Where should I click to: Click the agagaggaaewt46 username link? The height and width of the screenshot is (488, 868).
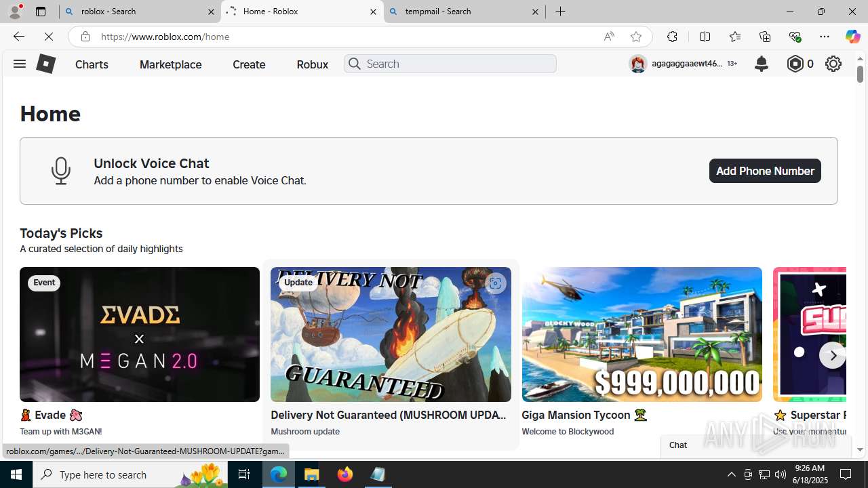pos(687,64)
